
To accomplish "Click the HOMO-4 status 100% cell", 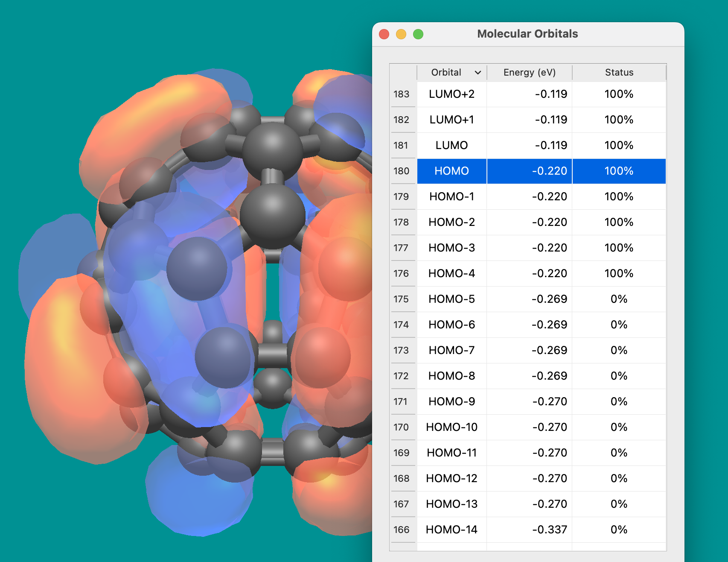I will click(619, 274).
